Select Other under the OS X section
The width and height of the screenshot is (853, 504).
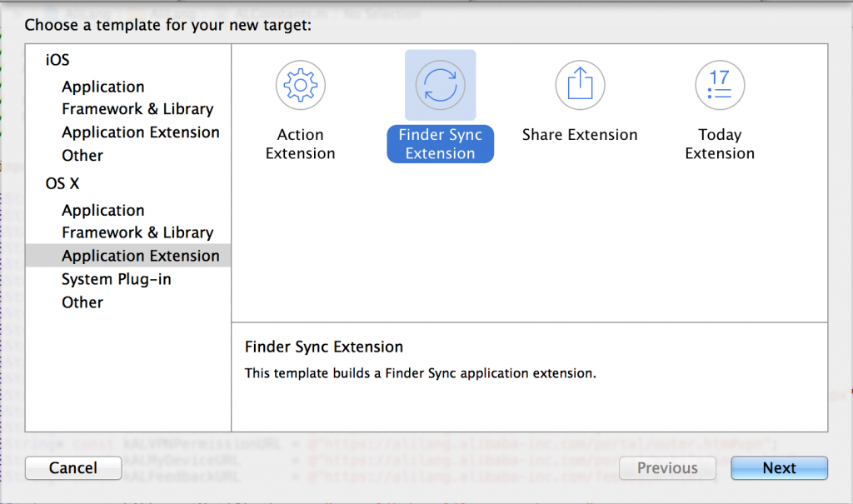tap(82, 302)
